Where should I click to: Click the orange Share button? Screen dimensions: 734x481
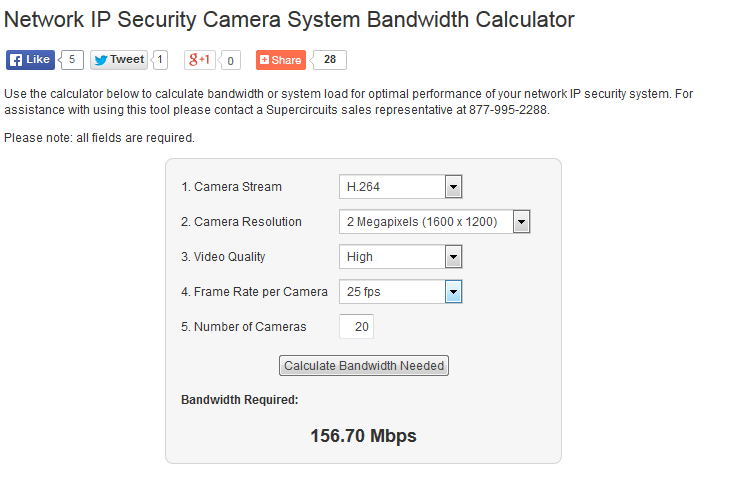(x=281, y=60)
